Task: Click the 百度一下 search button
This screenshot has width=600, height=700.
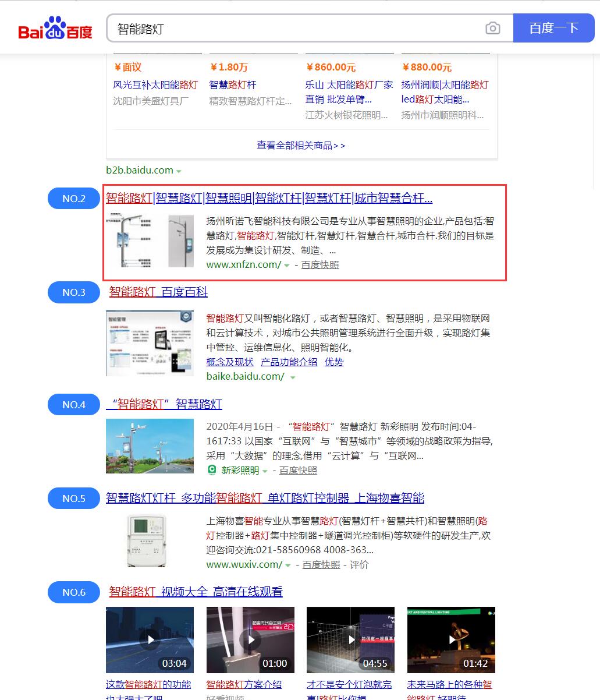Action: (554, 28)
